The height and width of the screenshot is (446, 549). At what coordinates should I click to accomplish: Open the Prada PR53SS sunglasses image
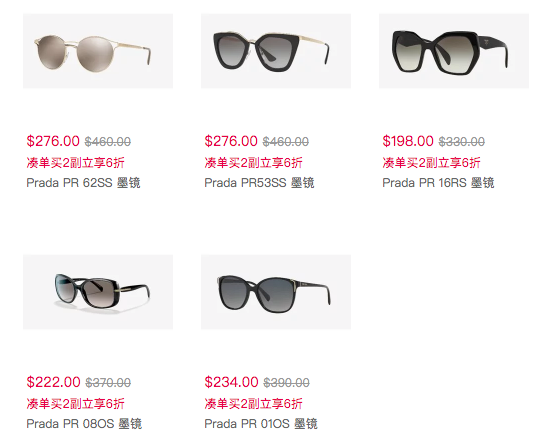pos(276,51)
